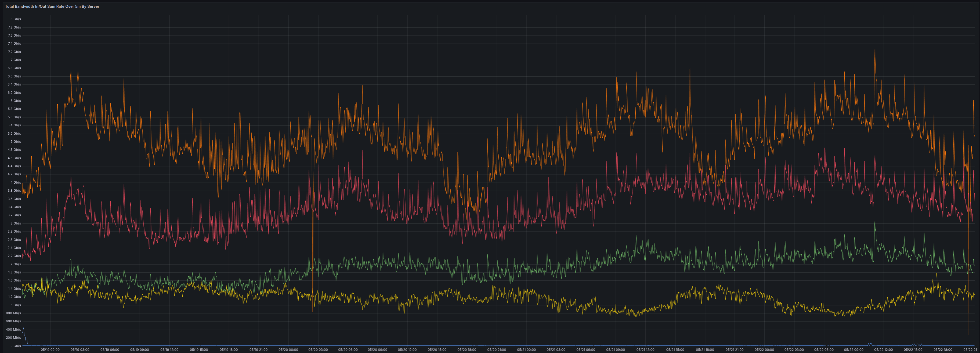This screenshot has width=980, height=353.
Task: Click the 05/22 06:00 time axis label
Action: 824,350
